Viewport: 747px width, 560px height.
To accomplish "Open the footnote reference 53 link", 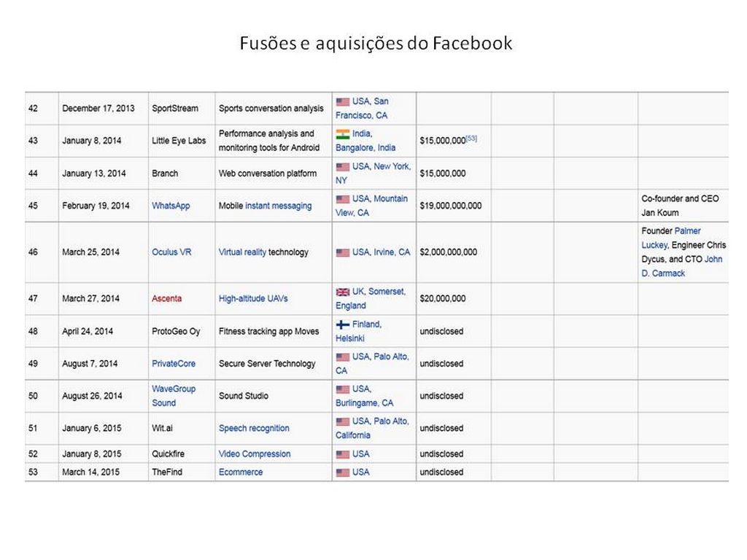I will coord(471,138).
